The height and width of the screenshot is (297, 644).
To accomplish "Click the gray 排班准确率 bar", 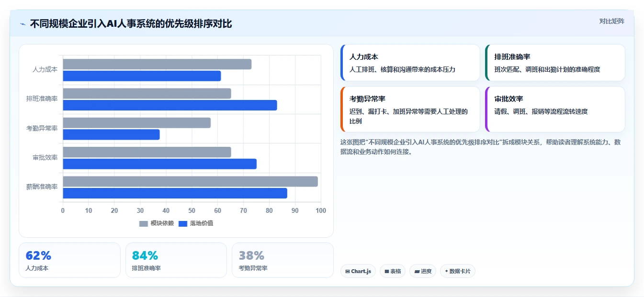I will (147, 93).
